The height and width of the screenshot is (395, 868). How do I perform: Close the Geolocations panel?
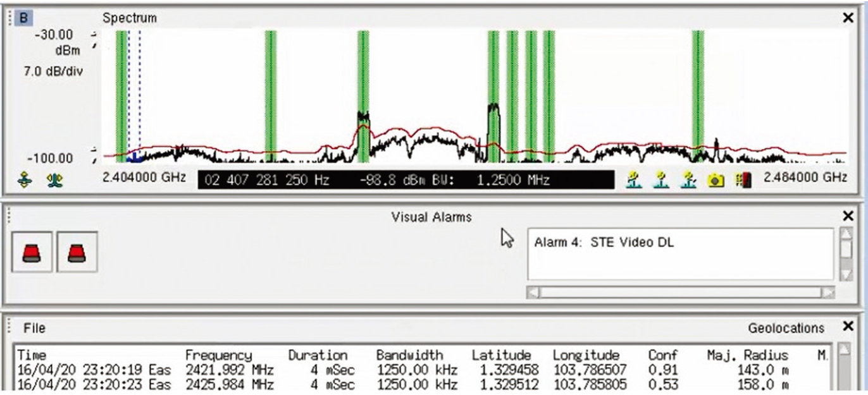click(x=848, y=327)
